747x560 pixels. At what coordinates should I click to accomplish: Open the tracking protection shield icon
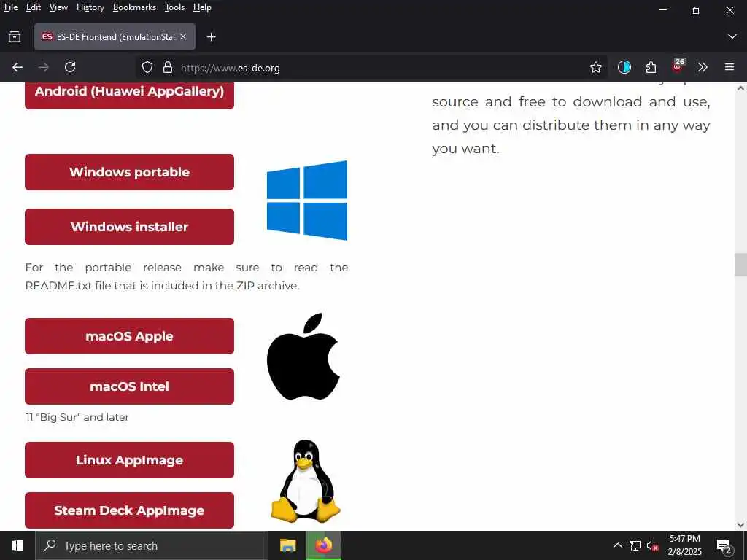click(x=147, y=68)
